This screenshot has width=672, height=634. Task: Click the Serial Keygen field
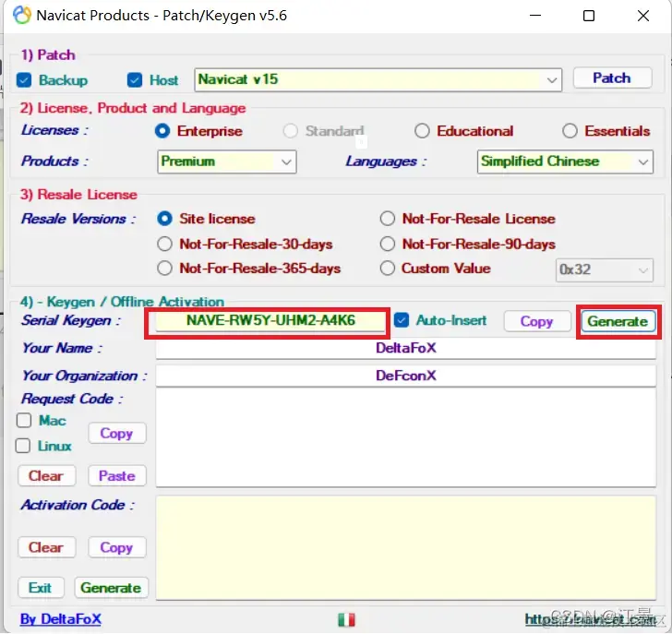tap(270, 321)
